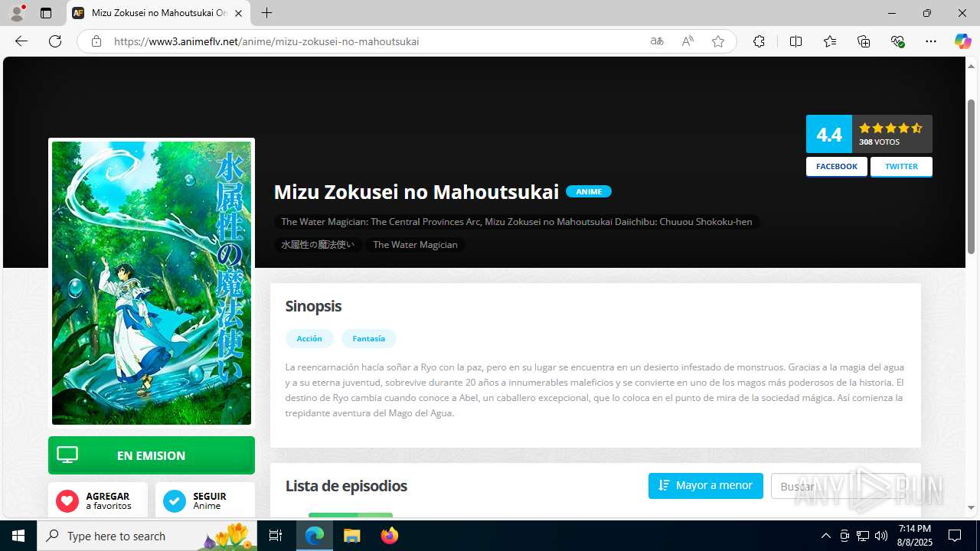Viewport: 980px width, 551px height.
Task: Open volume control in the system tray
Action: 881,536
